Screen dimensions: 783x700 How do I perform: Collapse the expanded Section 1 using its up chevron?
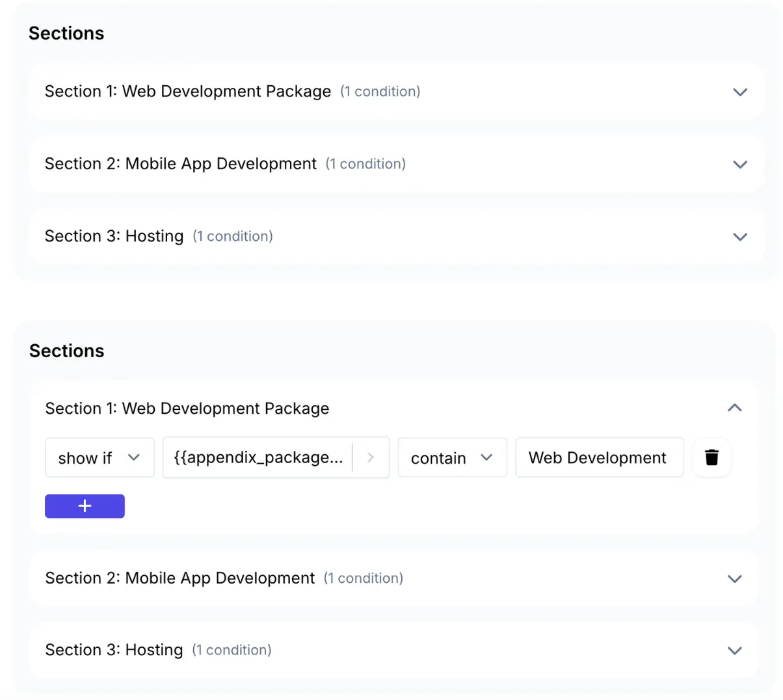pos(734,408)
